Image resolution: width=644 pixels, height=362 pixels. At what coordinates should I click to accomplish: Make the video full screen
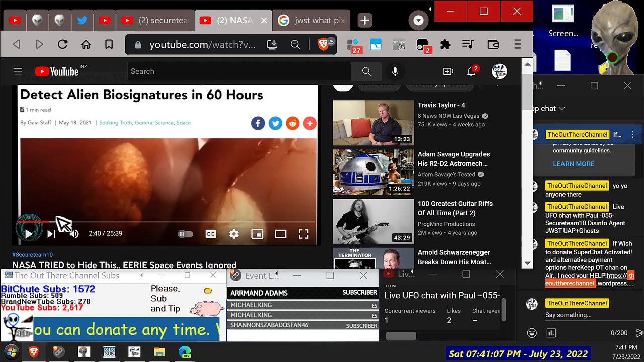tap(303, 234)
